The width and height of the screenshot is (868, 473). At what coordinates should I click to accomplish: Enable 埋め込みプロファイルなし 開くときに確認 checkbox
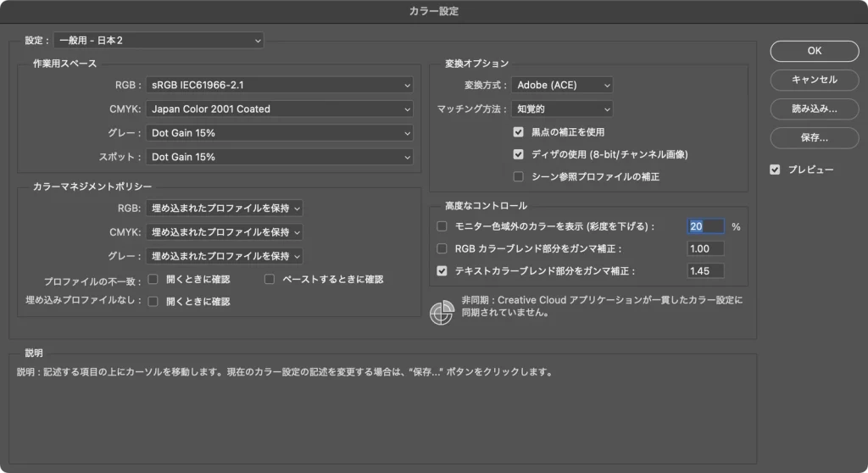coord(153,301)
